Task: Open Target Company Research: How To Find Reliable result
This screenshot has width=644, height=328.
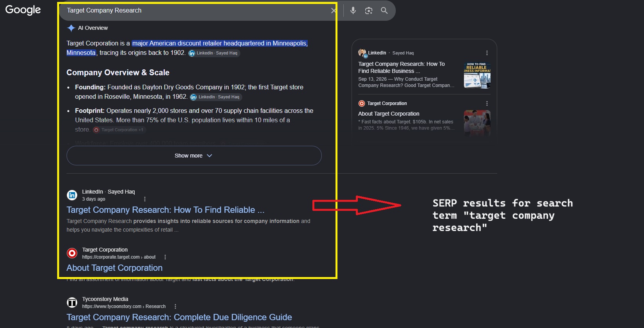Action: 165,210
